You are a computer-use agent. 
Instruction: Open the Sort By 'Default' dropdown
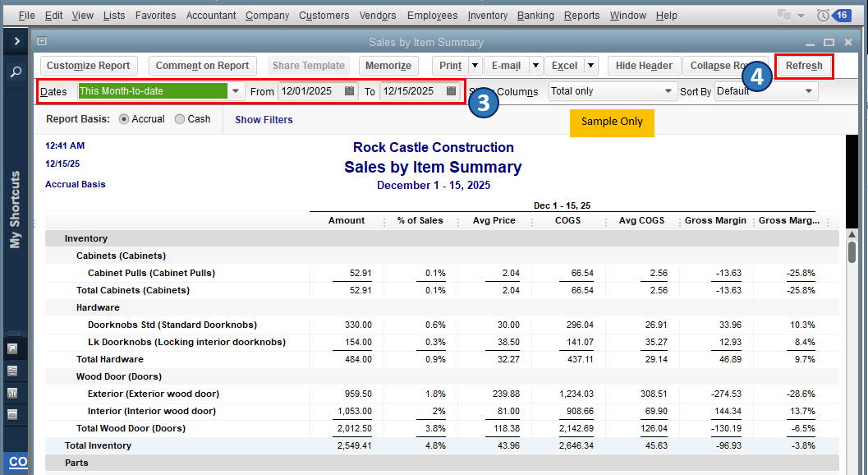click(766, 91)
